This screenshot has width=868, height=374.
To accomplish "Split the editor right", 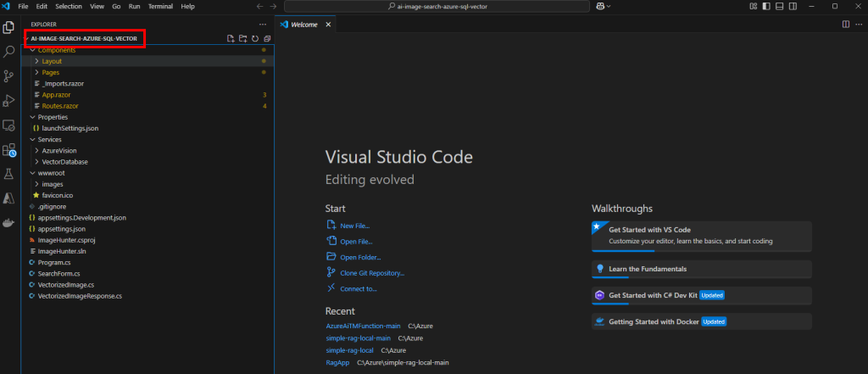I will 845,25.
